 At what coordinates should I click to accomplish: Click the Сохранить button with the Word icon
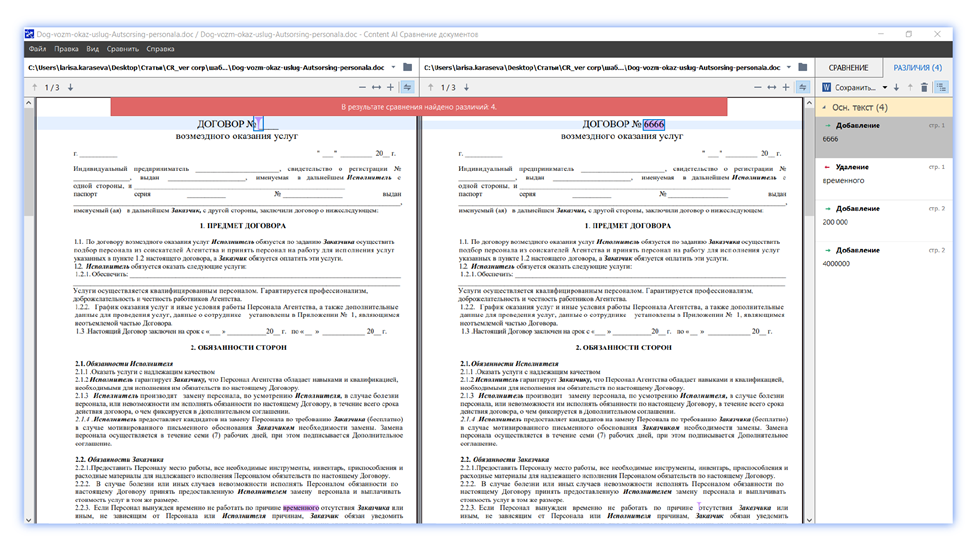[849, 88]
